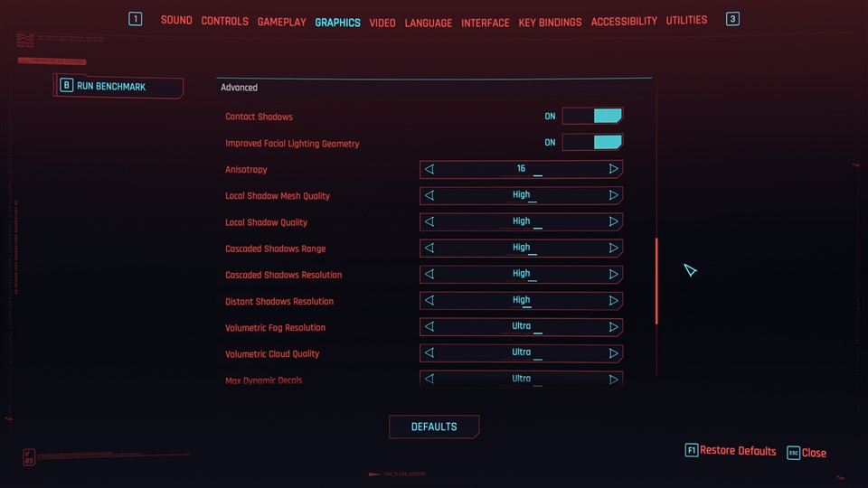Open the Key Bindings tab
The width and height of the screenshot is (868, 488).
pos(550,23)
